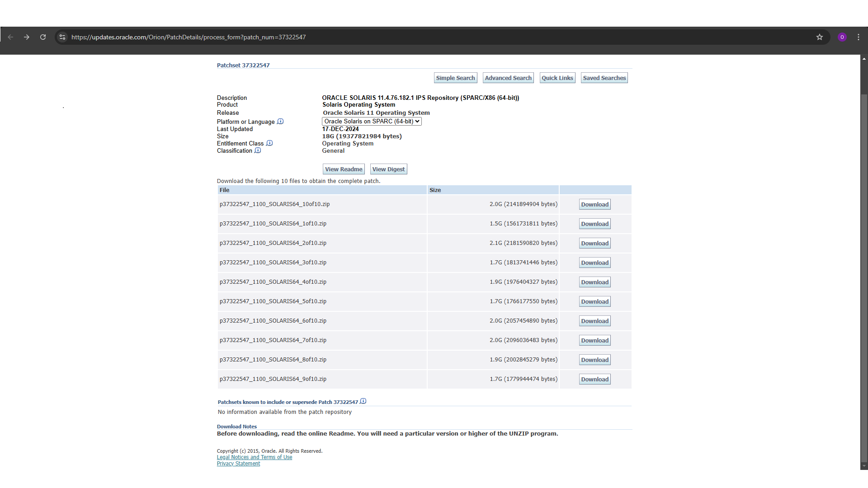Image resolution: width=868 pixels, height=488 pixels.
Task: Click the View Digest button
Action: click(388, 169)
